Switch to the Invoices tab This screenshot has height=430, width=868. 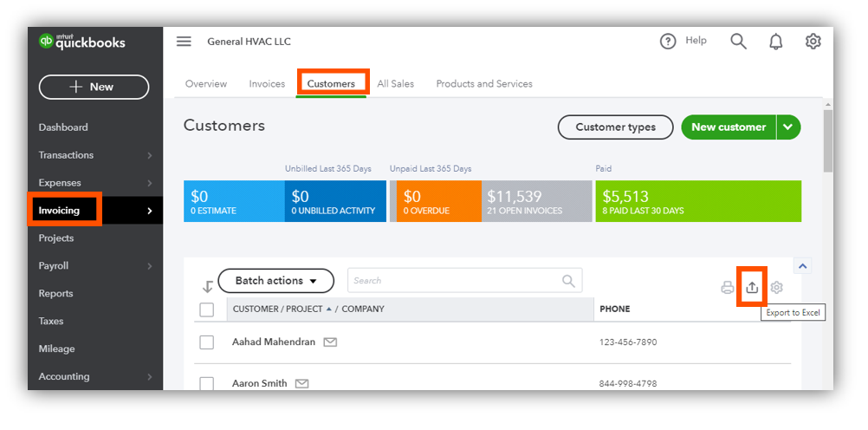(267, 84)
